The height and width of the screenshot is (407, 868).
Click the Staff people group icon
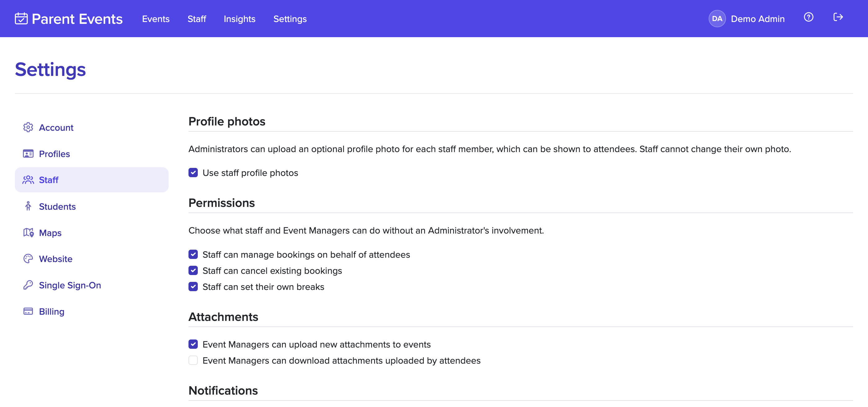pos(28,180)
